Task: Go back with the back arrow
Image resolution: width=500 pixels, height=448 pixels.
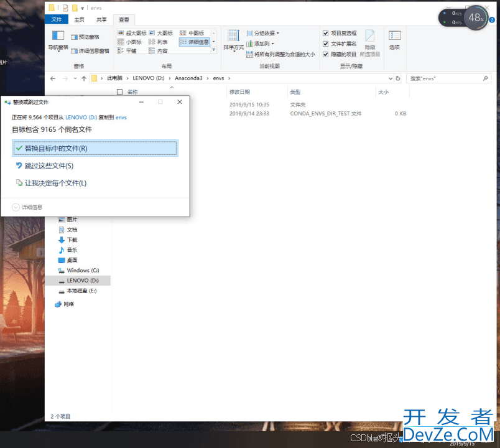Action: (x=53, y=78)
